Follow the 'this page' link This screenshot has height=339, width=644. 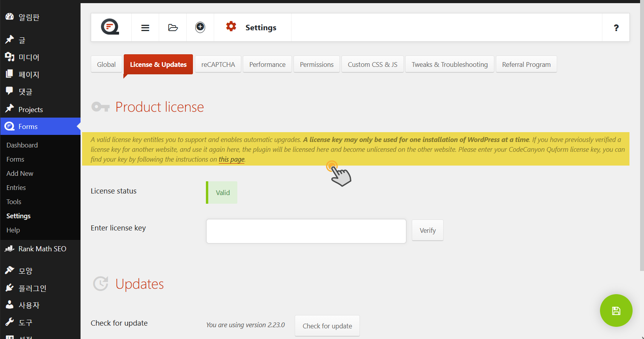coord(231,159)
